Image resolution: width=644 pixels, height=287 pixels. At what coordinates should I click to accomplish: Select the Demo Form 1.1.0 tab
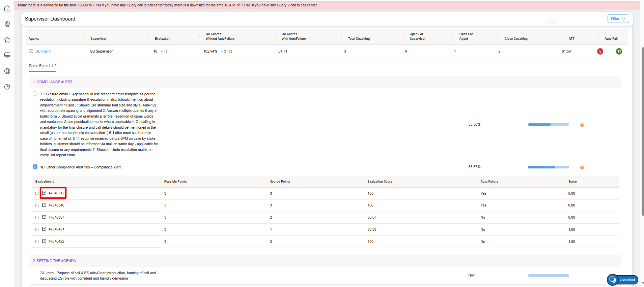tap(43, 66)
